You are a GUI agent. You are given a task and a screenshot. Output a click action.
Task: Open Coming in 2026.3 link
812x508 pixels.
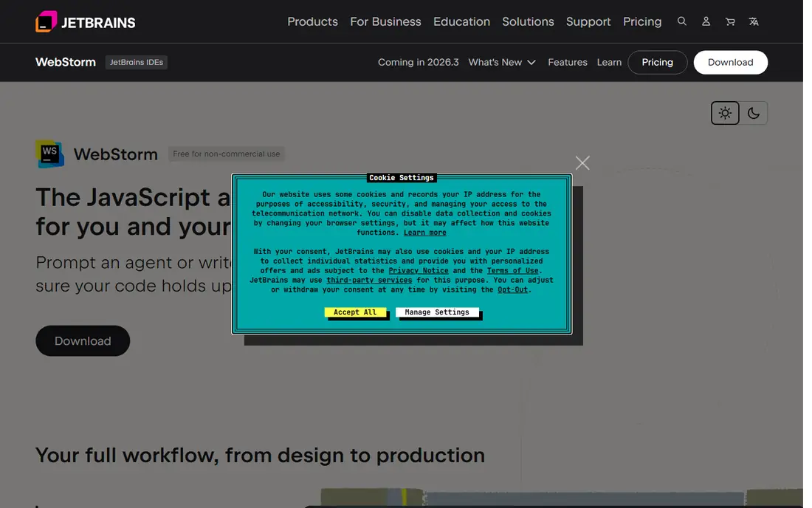pos(418,62)
